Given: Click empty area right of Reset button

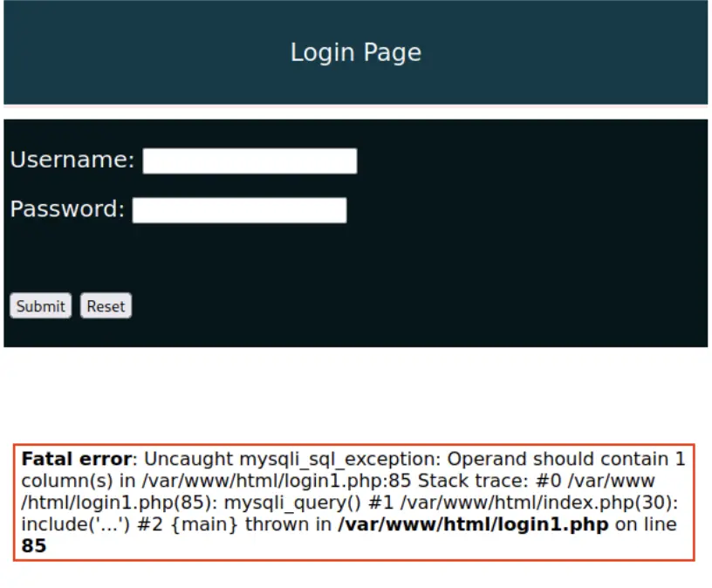Looking at the screenshot, I should (393, 306).
